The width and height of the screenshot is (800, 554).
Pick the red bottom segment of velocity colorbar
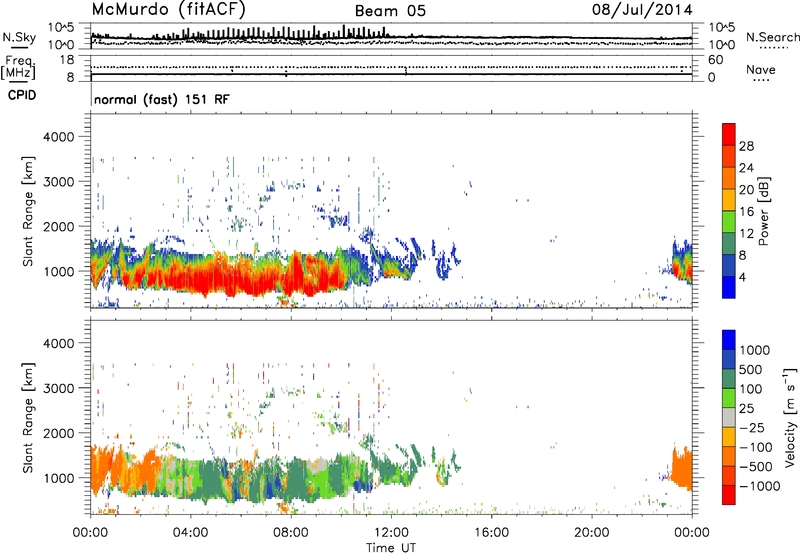pyautogui.click(x=729, y=495)
